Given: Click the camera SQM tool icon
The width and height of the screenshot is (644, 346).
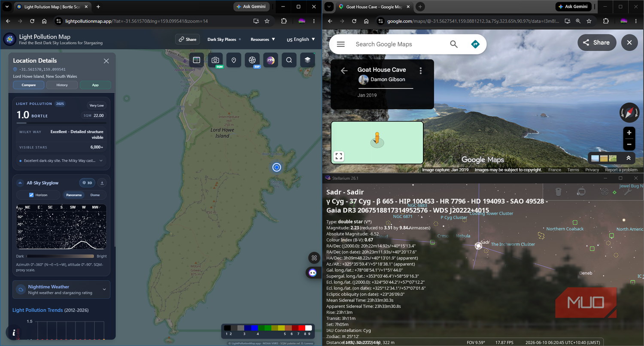Looking at the screenshot, I should point(216,60).
